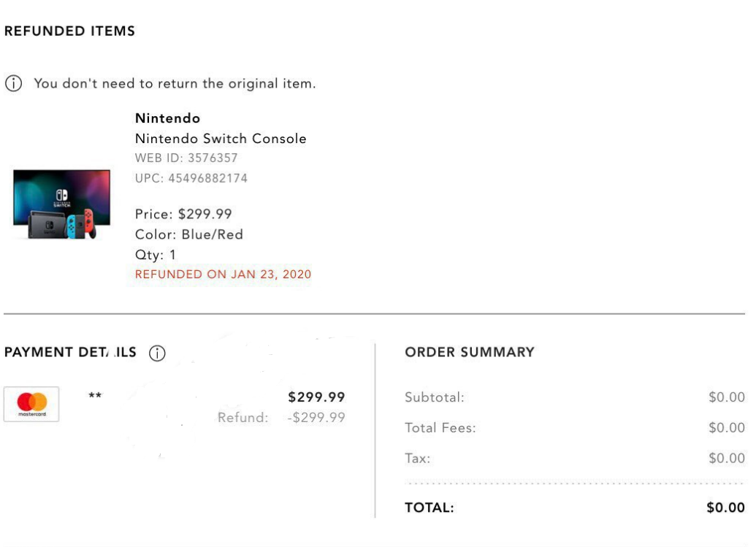Viewport: 756px width, 547px height.
Task: Open the Nintendo Switch product thumbnail
Action: click(61, 204)
